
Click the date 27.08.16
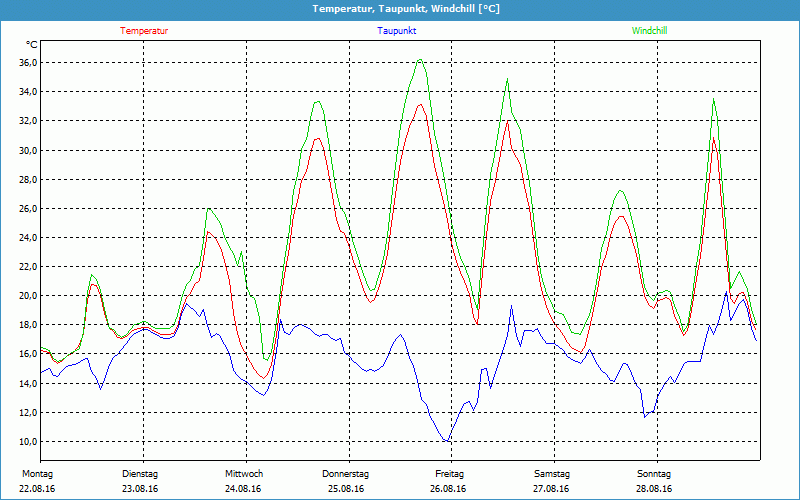pyautogui.click(x=551, y=489)
